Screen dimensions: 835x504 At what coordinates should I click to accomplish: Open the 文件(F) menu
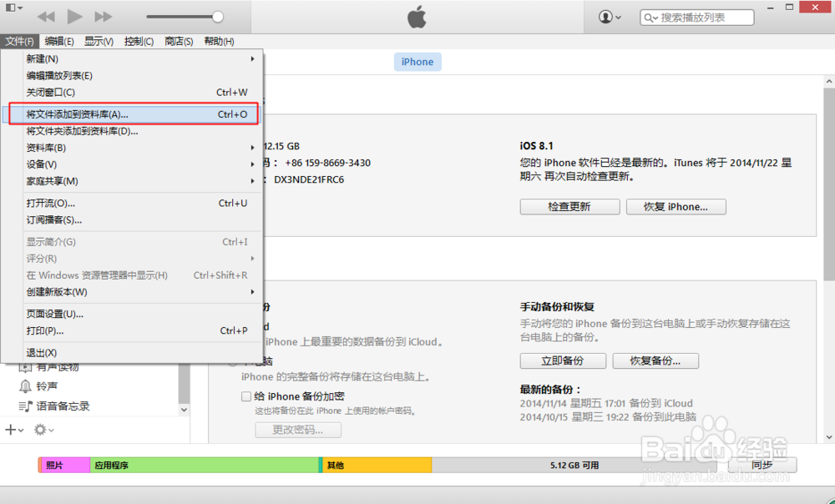[x=20, y=41]
